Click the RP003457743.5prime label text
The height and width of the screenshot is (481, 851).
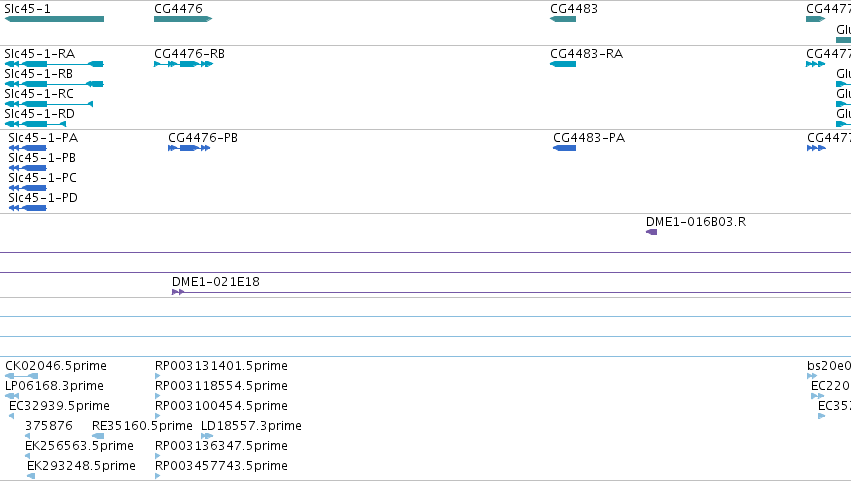click(221, 466)
